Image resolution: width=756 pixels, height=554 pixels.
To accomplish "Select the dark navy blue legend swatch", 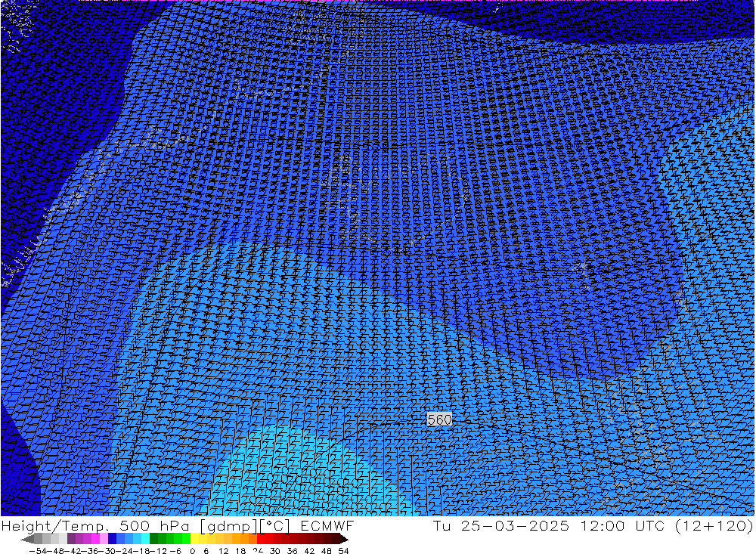I will click(112, 539).
